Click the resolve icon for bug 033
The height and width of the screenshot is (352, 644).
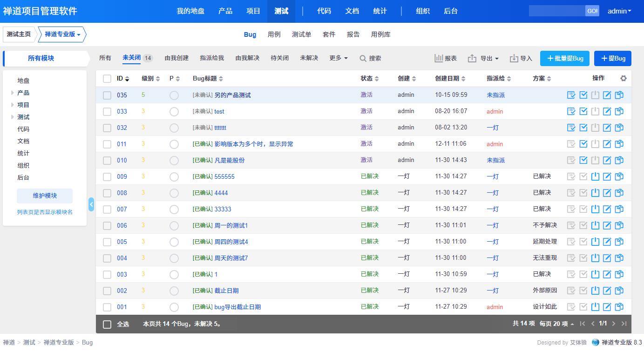583,111
